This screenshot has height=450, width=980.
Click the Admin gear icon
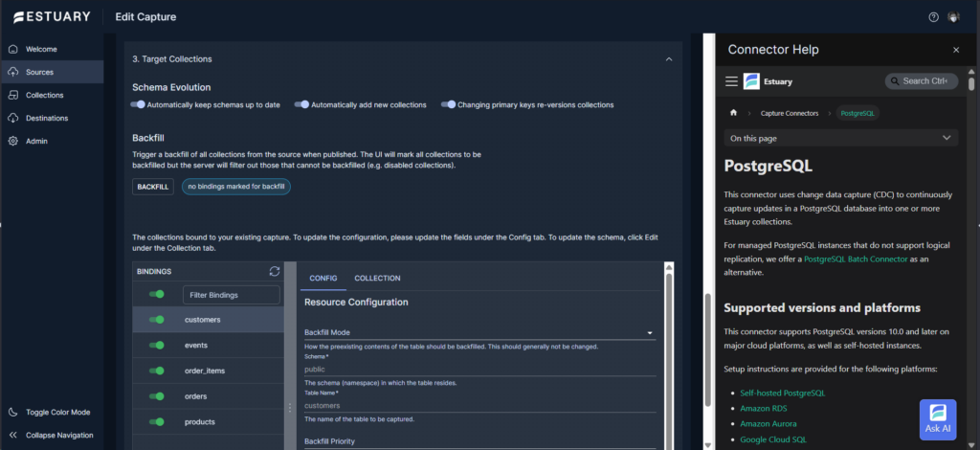(x=13, y=142)
